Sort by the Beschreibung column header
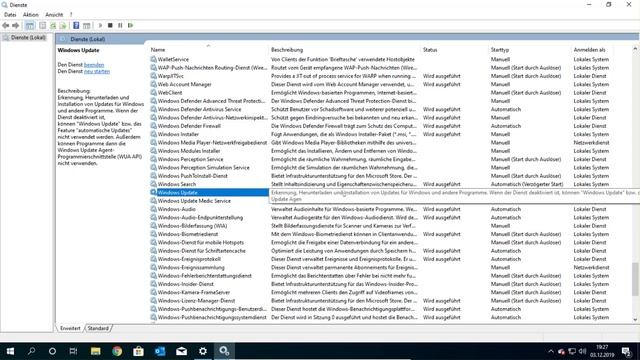This screenshot has width=640, height=360. (344, 50)
